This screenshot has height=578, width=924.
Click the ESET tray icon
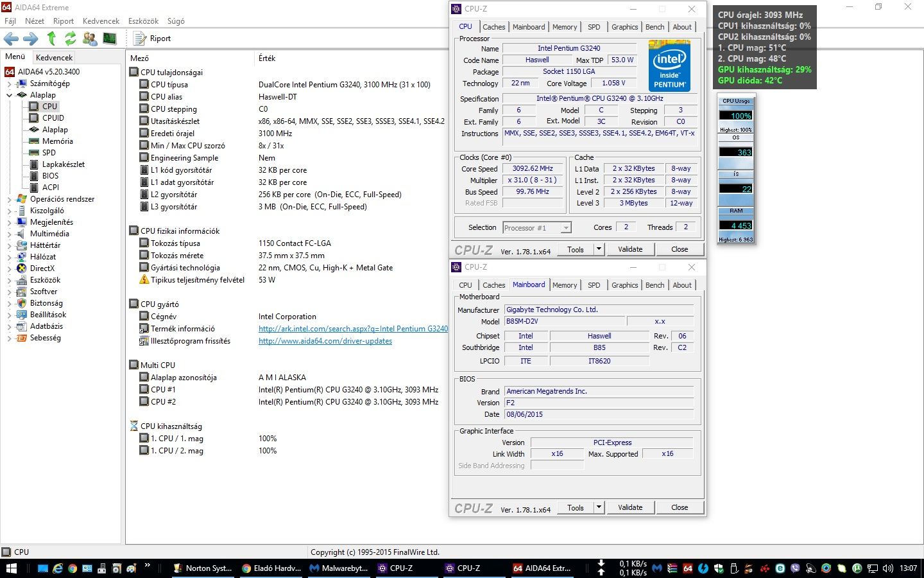pos(780,568)
